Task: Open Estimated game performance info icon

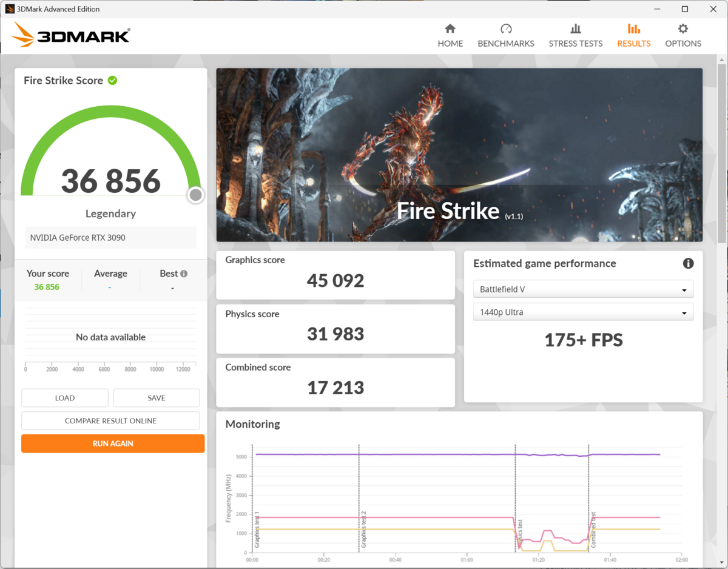Action: (x=688, y=263)
